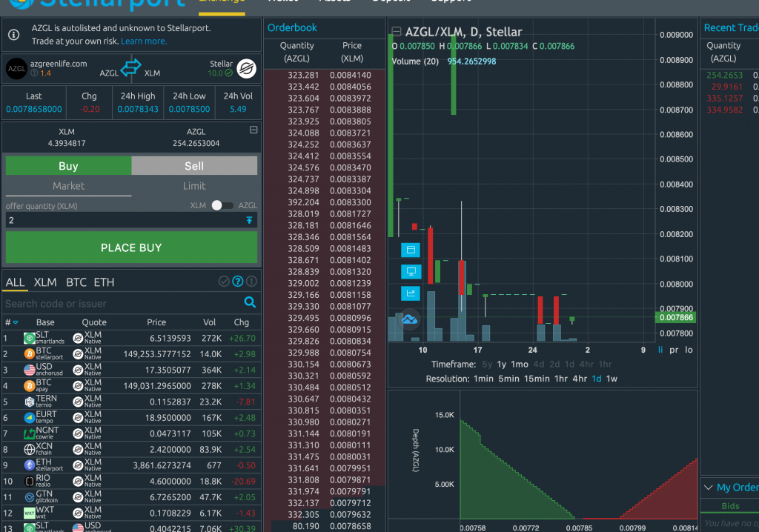This screenshot has width=759, height=532.
Task: Select the Sell tab
Action: (194, 165)
